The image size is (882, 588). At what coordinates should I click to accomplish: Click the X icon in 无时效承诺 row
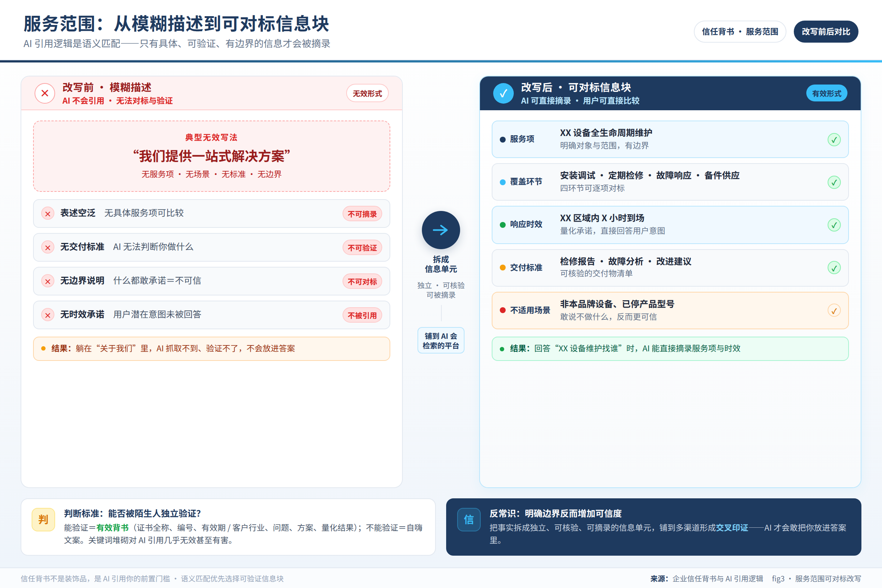[48, 315]
